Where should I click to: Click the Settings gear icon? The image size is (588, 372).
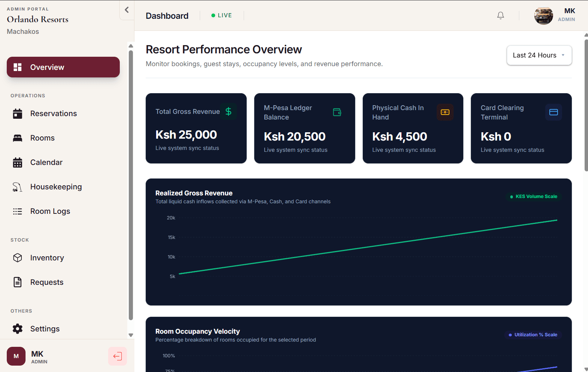click(x=18, y=329)
